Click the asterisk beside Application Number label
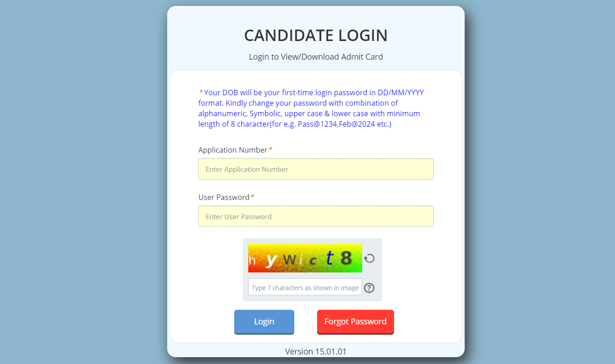 click(x=271, y=149)
